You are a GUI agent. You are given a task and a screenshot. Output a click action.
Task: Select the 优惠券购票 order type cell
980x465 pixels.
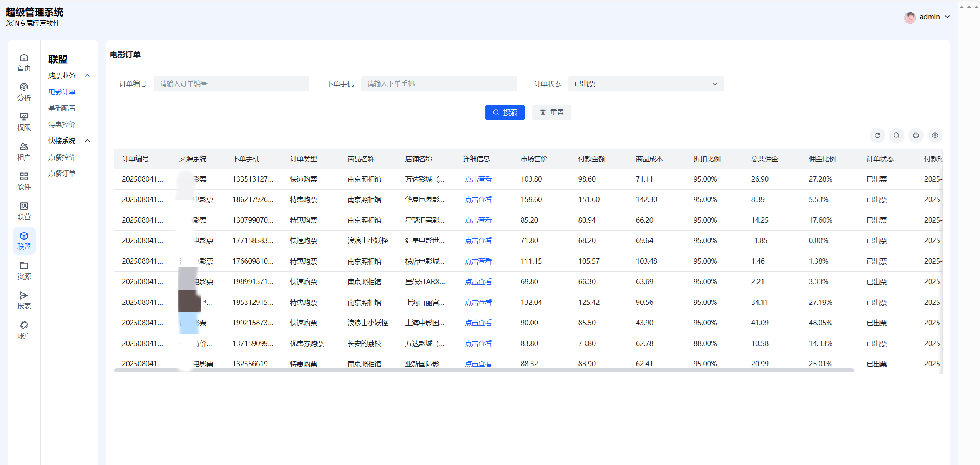pos(307,344)
